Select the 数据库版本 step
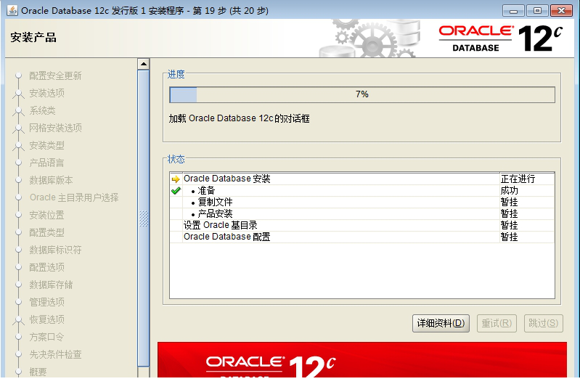 [51, 180]
